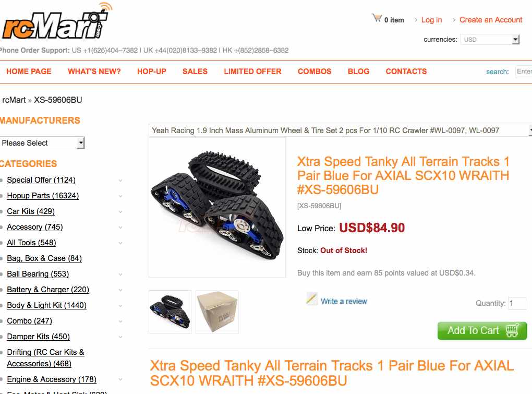Click the rcMart logo

pos(57,21)
